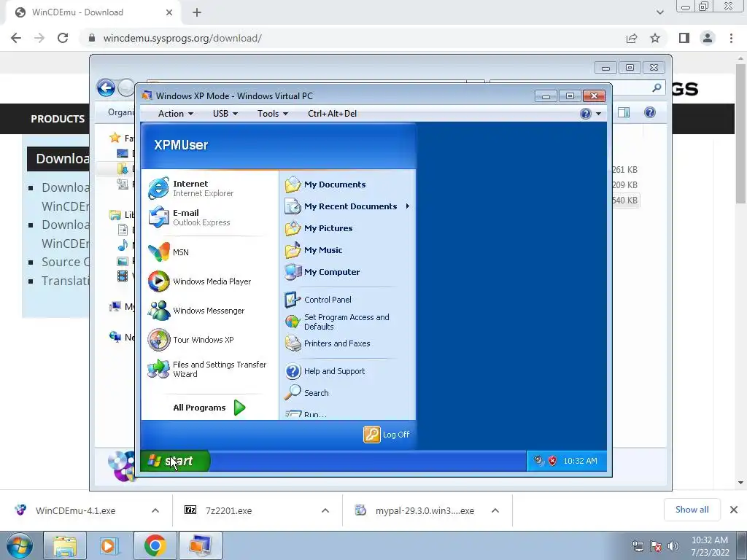Open Windows 7 Start orb
Screen dimensions: 747x560
tap(20, 545)
